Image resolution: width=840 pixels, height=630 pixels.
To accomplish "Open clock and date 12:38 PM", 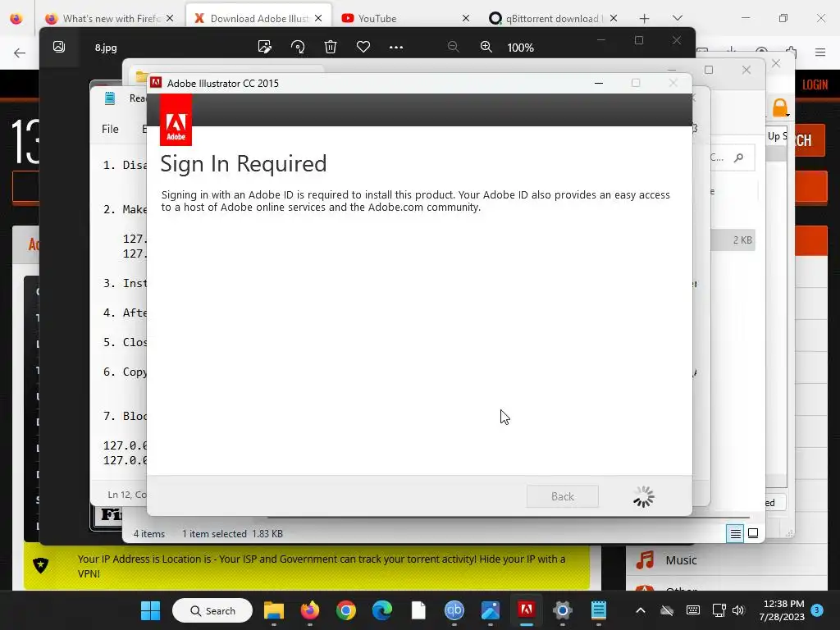I will click(x=782, y=610).
